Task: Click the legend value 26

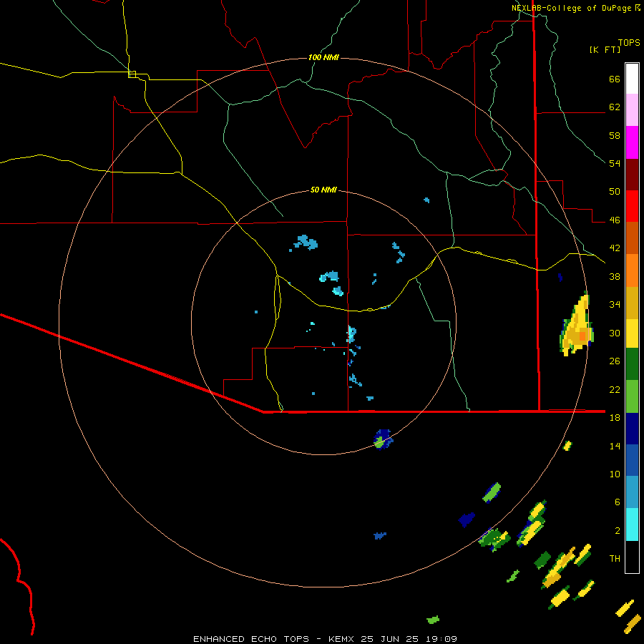Action: point(615,361)
